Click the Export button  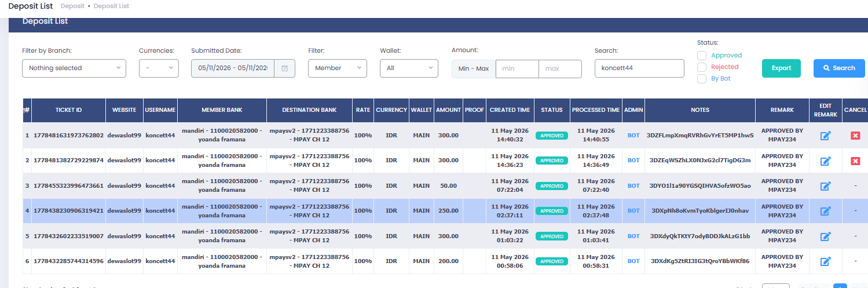(x=781, y=68)
